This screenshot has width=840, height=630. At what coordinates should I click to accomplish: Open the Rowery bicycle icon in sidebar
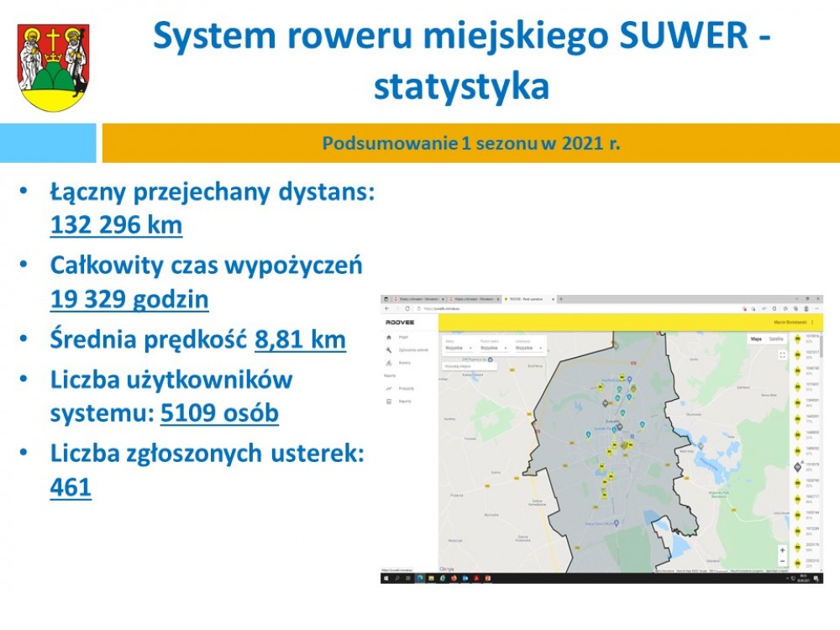(x=388, y=363)
